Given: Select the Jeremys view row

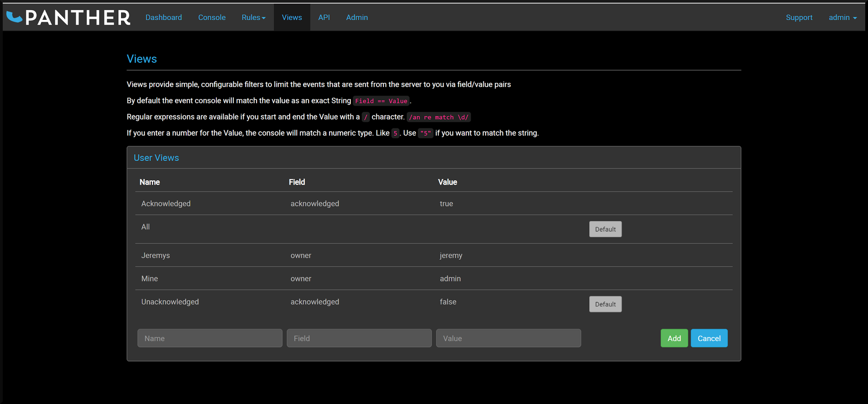Looking at the screenshot, I should (x=434, y=255).
